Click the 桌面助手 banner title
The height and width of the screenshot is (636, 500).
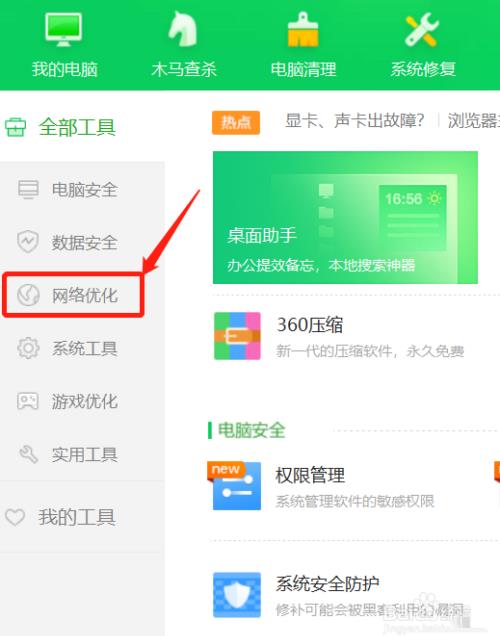pos(262,235)
